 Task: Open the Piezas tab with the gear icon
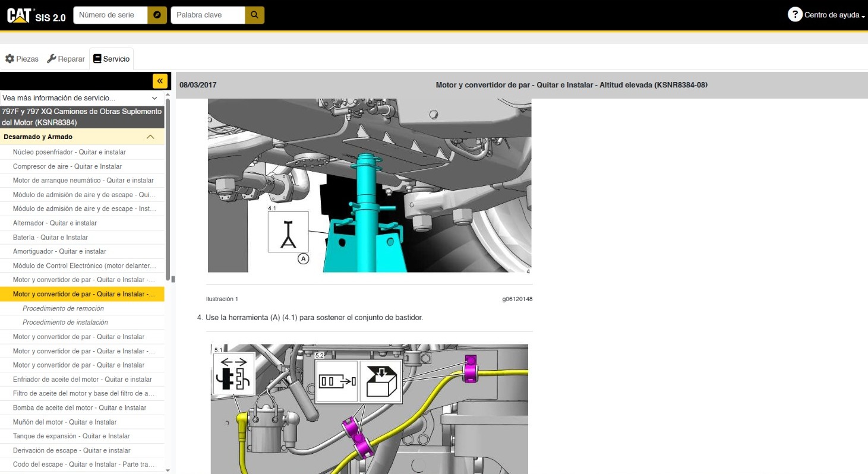(x=22, y=59)
